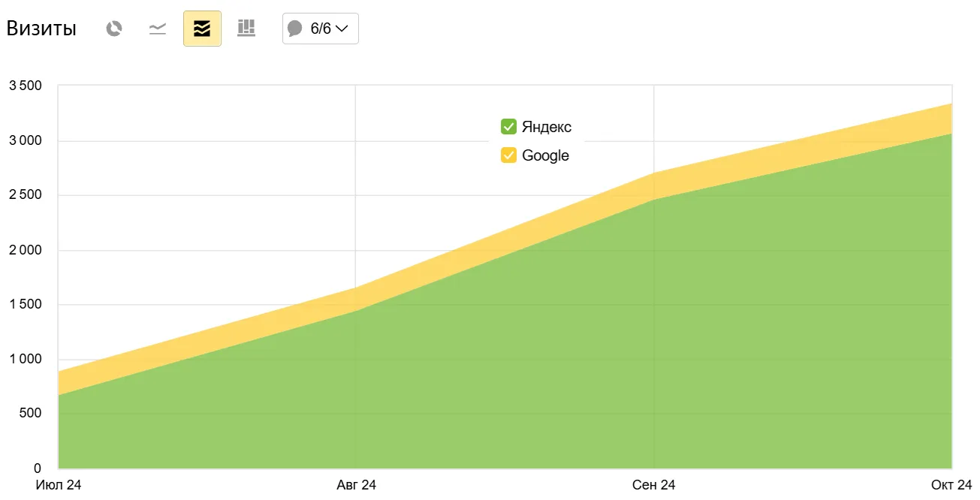The image size is (980, 500).
Task: Select the Окт 24 axis label
Action: coord(951,485)
